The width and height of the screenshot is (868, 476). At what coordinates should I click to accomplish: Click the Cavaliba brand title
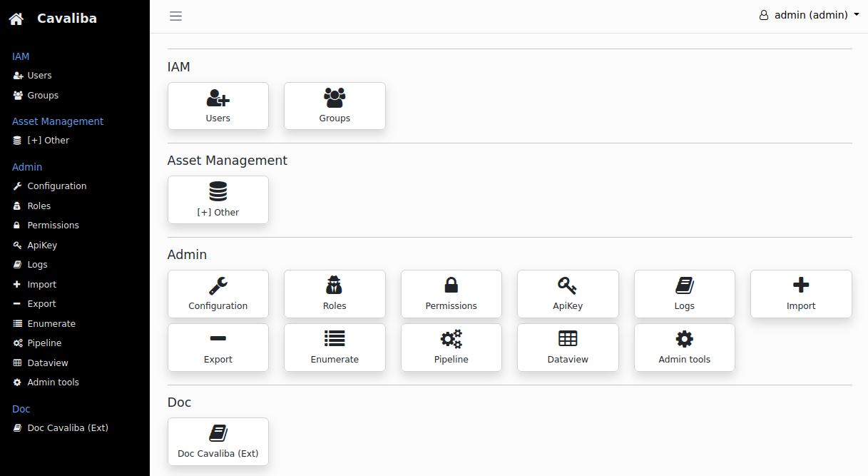pos(66,19)
